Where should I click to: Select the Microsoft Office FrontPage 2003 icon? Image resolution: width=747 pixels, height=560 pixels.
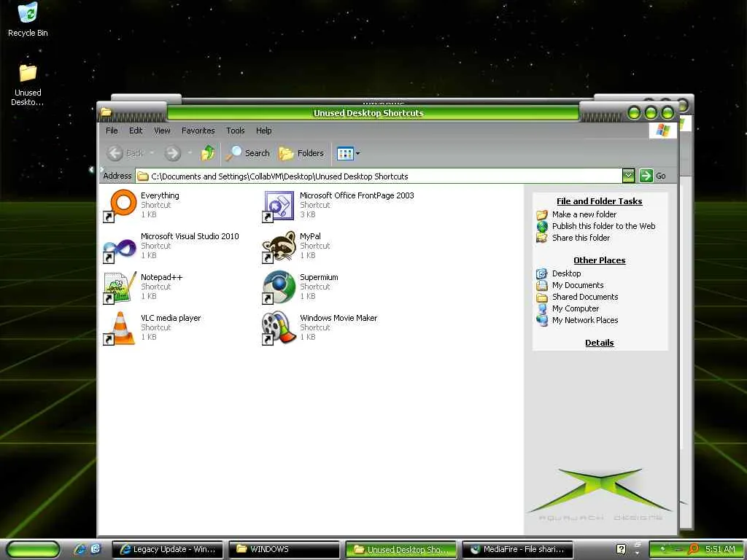click(279, 205)
